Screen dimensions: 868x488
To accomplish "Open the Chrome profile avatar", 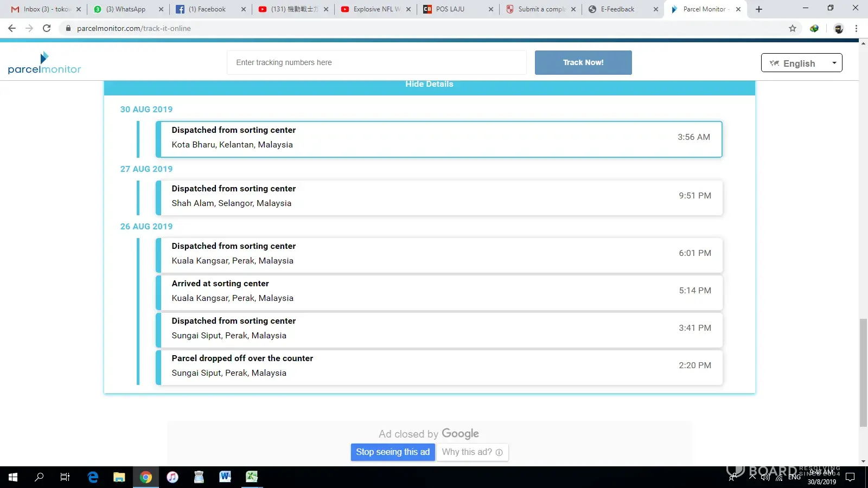I will (839, 28).
